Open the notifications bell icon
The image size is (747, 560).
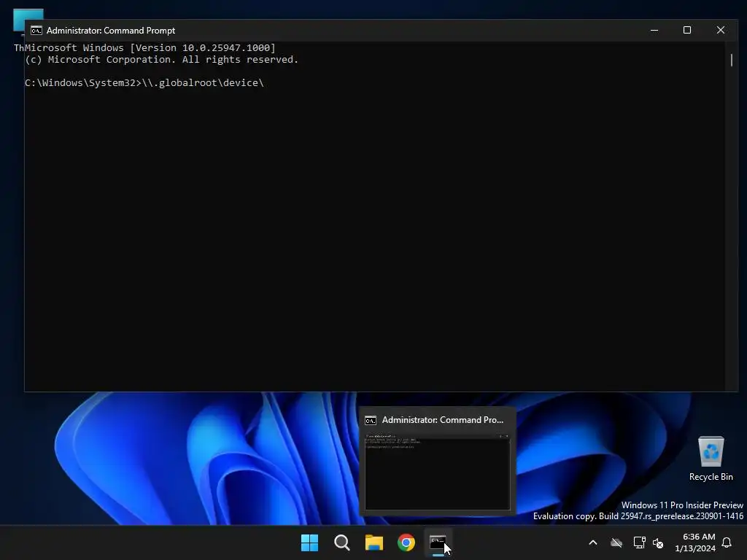(x=727, y=542)
